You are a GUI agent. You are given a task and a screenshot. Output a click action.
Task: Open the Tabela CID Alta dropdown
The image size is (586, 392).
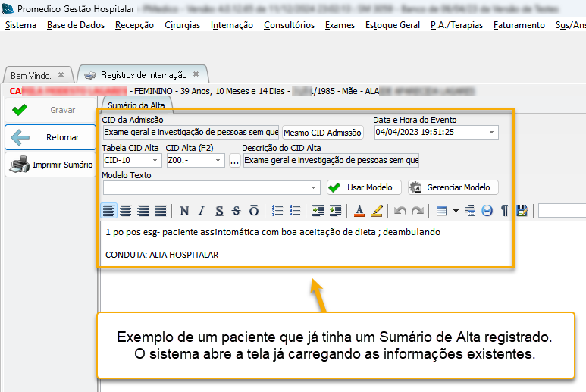tap(156, 161)
